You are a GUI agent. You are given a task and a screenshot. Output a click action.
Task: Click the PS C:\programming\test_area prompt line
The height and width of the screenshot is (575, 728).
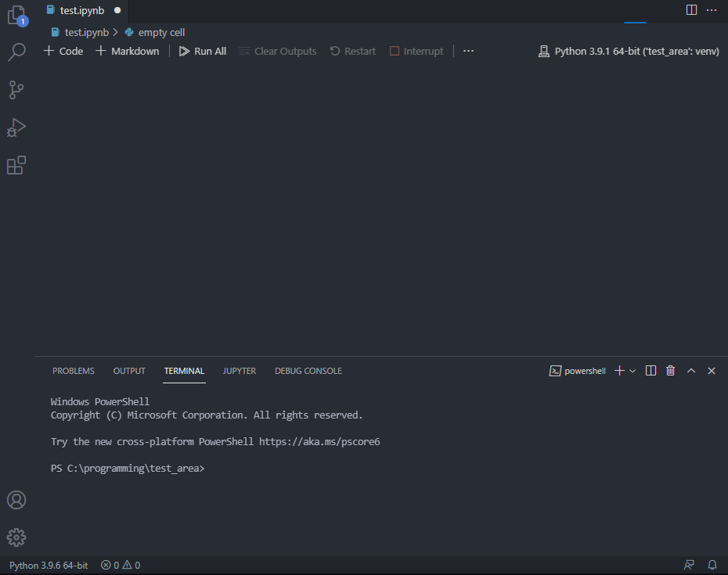click(x=128, y=469)
